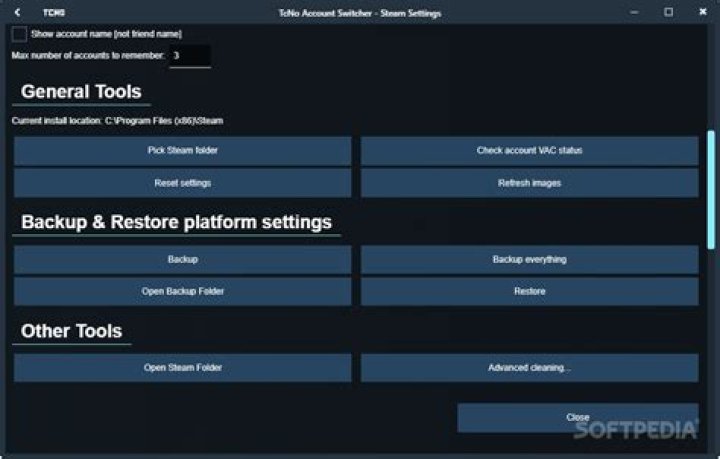
Task: Launch Advanced cleaning options
Action: coord(529,368)
